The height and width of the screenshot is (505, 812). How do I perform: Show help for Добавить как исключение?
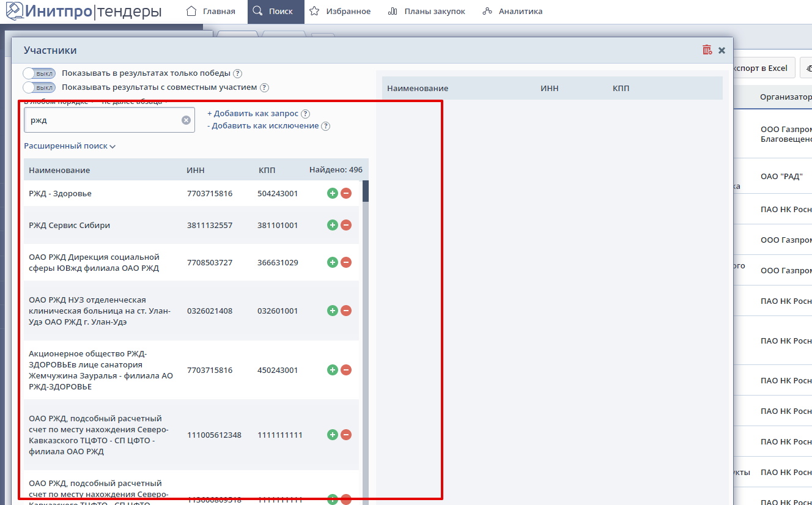tap(326, 126)
